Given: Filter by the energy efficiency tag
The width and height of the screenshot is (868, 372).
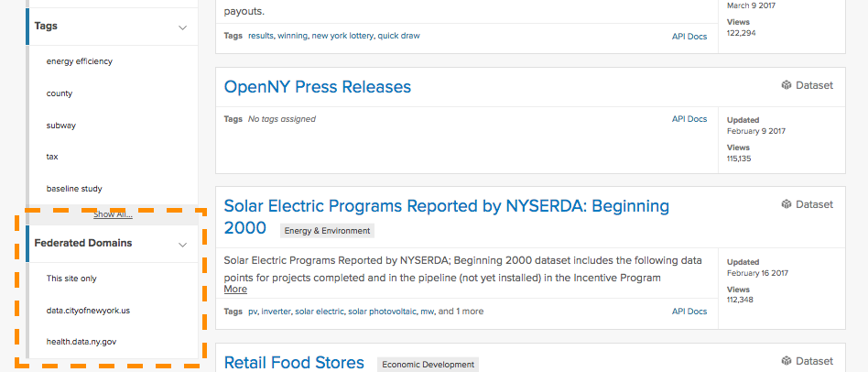Looking at the screenshot, I should [x=79, y=61].
